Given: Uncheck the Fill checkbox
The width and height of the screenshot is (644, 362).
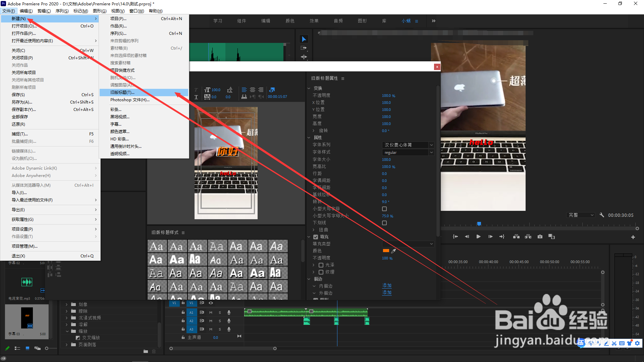Looking at the screenshot, I should (x=316, y=237).
